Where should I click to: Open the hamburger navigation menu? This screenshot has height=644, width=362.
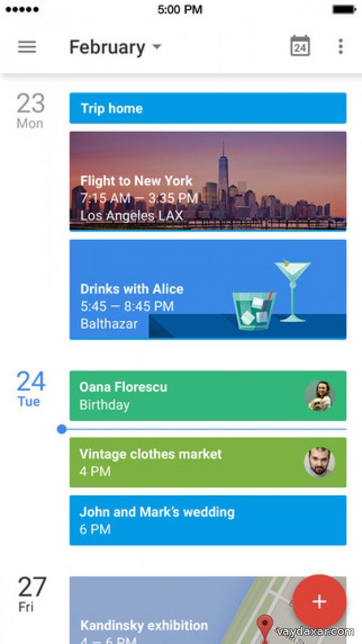coord(27,47)
